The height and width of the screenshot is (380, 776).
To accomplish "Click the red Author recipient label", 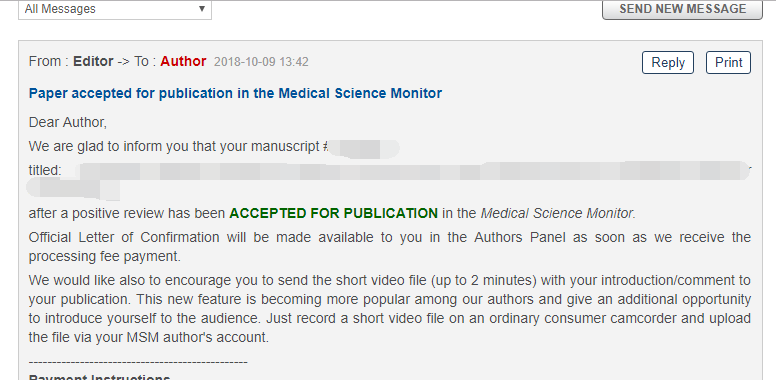I will click(183, 61).
